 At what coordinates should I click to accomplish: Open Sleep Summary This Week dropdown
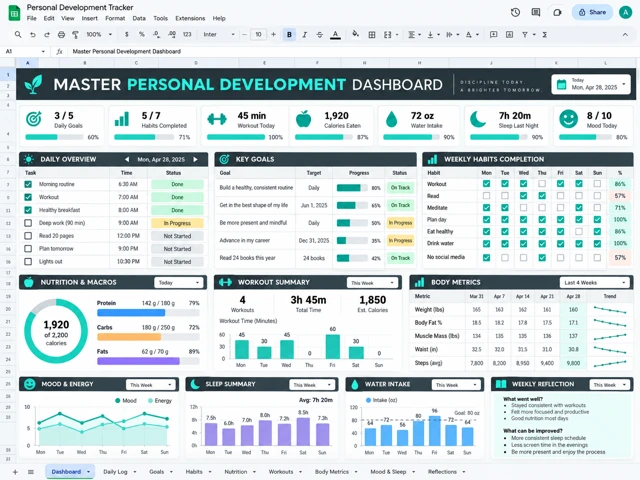point(312,385)
